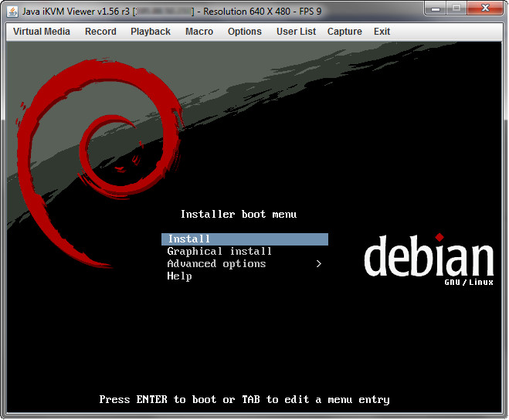Expand the Advanced options submenu arrow
509x420 pixels.
(x=319, y=263)
